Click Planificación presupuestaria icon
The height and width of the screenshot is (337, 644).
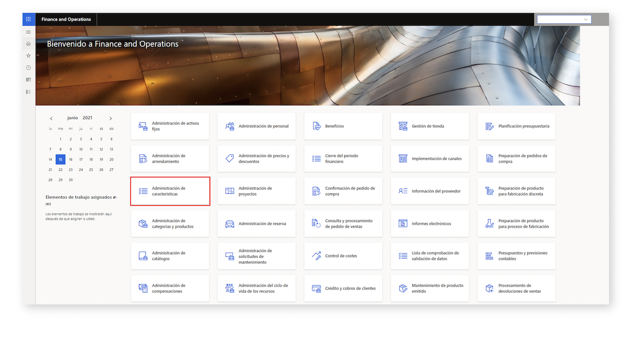[490, 126]
